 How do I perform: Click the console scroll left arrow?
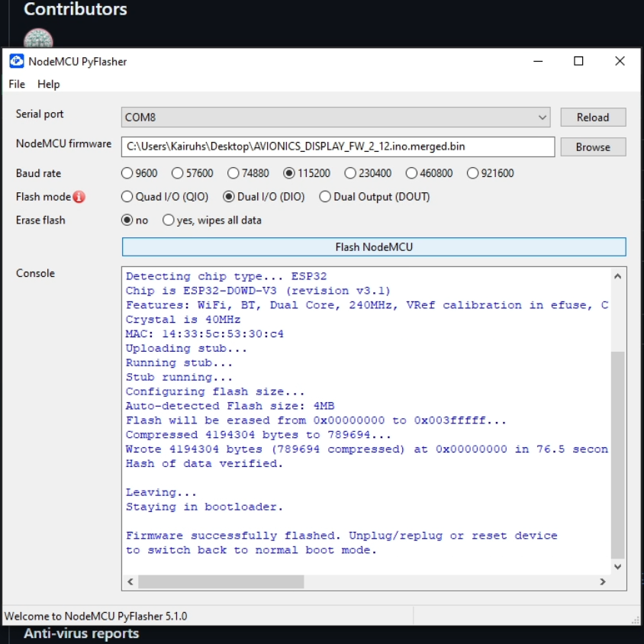130,581
